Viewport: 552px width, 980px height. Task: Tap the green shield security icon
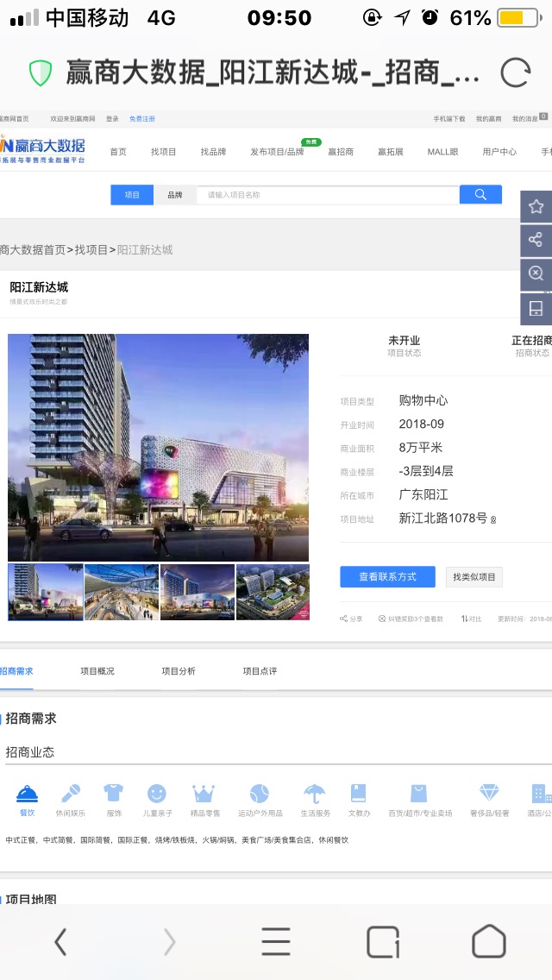tap(40, 73)
